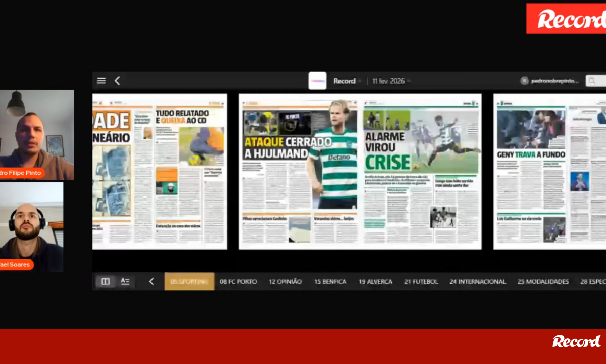This screenshot has height=364, width=606.
Task: Go to the 08 FC Porto section
Action: (238, 282)
